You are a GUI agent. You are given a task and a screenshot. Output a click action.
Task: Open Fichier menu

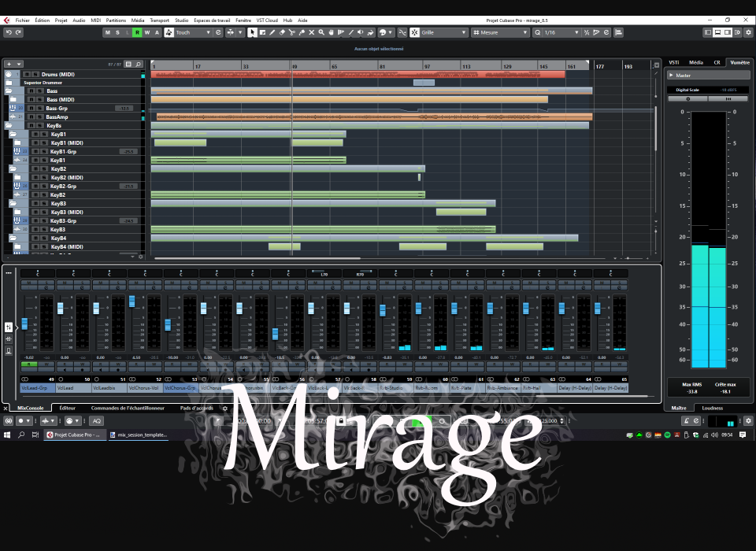(x=22, y=20)
